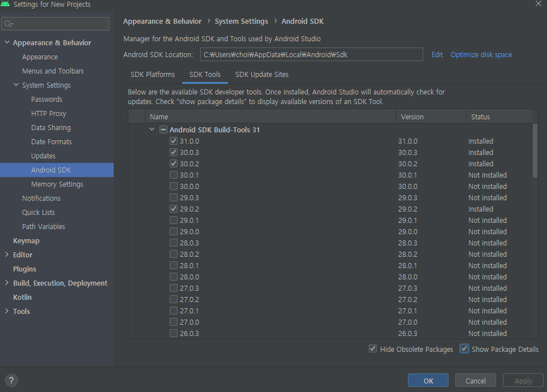Select the Updates settings page
Image resolution: width=547 pixels, height=392 pixels.
coord(43,156)
